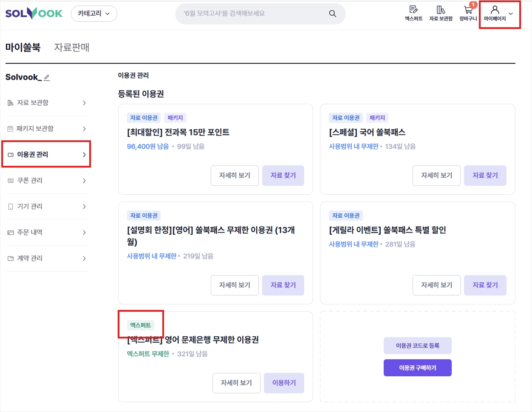Click the 패키지 보관함 sidebar icon
The width and height of the screenshot is (532, 412).
point(11,129)
